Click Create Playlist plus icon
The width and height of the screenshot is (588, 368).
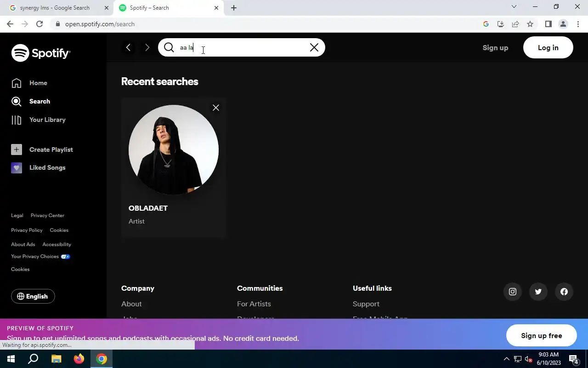17,149
